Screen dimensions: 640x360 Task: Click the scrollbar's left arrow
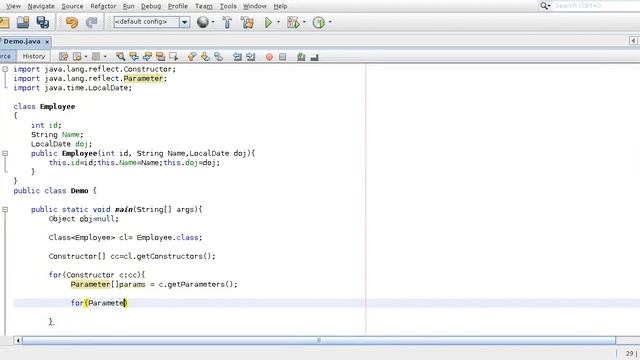click(18, 340)
